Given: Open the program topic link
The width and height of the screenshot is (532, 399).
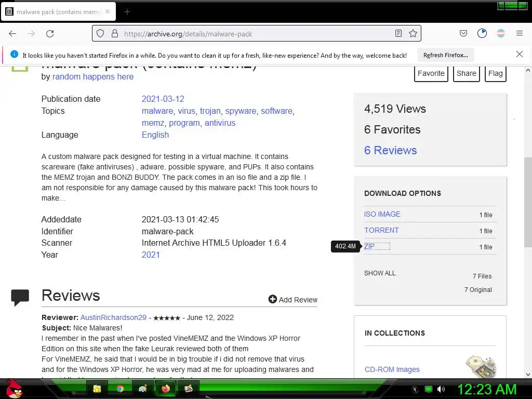Looking at the screenshot, I should [x=184, y=123].
